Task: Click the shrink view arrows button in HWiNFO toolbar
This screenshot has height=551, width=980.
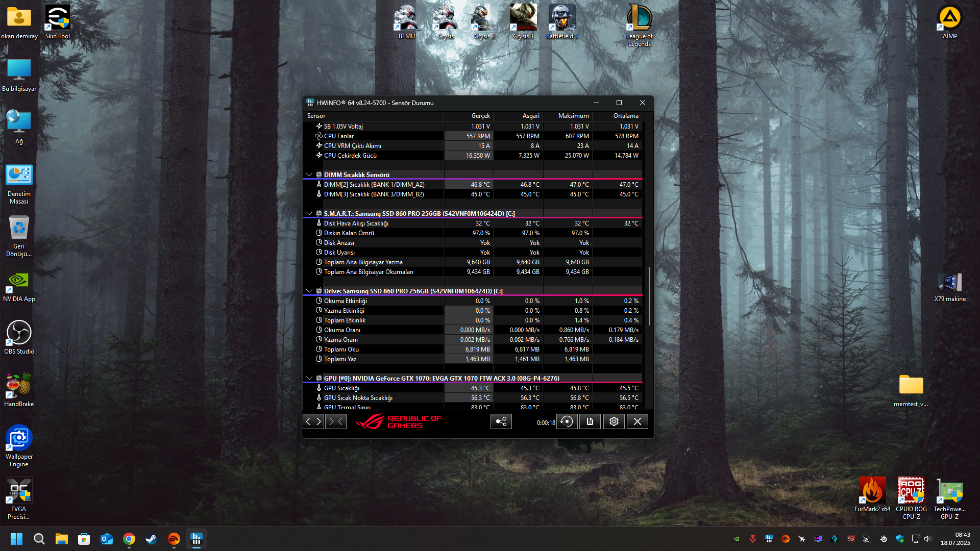Action: pos(336,421)
